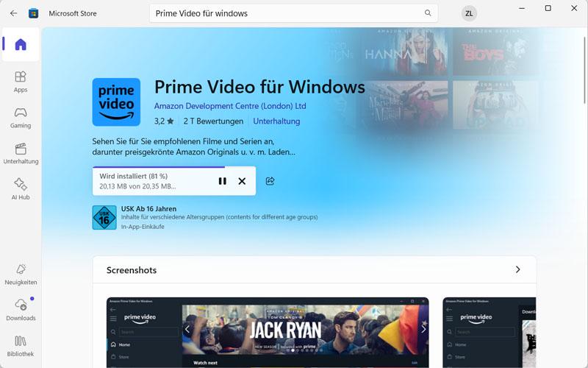This screenshot has height=368, width=588.
Task: Open the AI Hub sidebar section
Action: coord(21,189)
